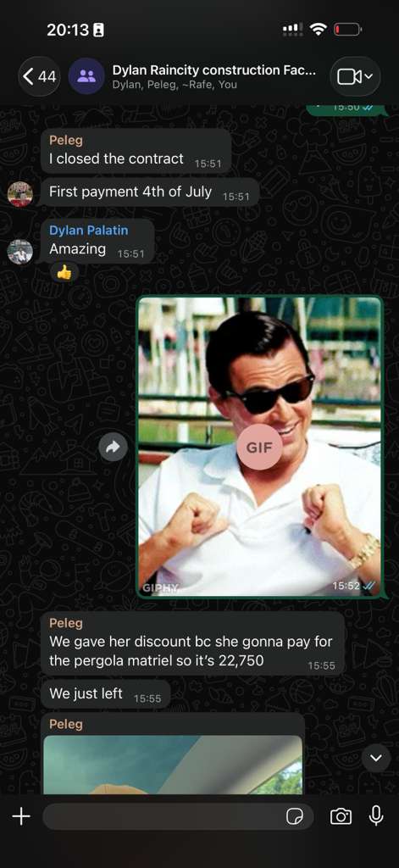The image size is (399, 868).
Task: Open Dylan Palatin's profile picture
Action: pos(20,252)
